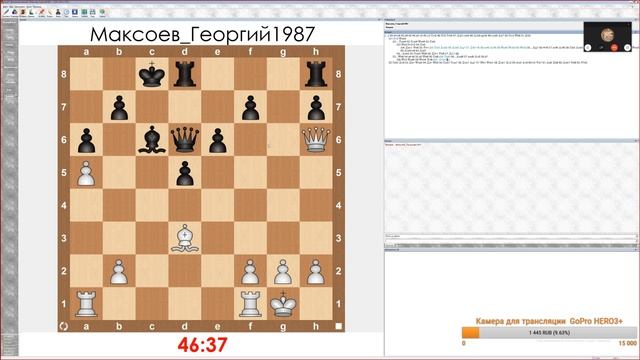Select the white rook on f1
Viewport: 640px width, 360px height.
point(250,304)
